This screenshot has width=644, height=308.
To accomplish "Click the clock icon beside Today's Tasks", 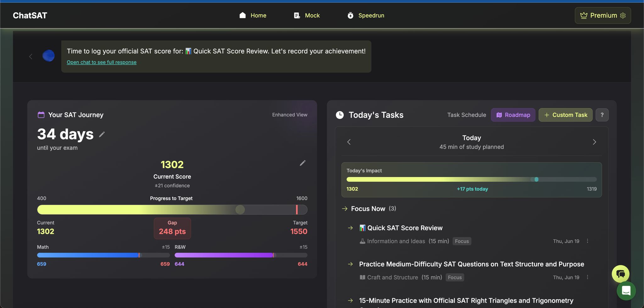I will (340, 115).
